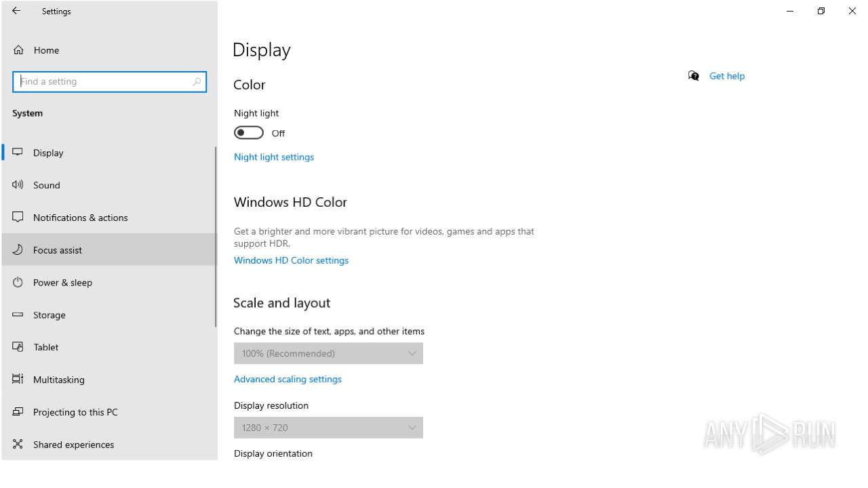This screenshot has height=488, width=868.
Task: Restore down the Settings window
Action: coord(821,11)
